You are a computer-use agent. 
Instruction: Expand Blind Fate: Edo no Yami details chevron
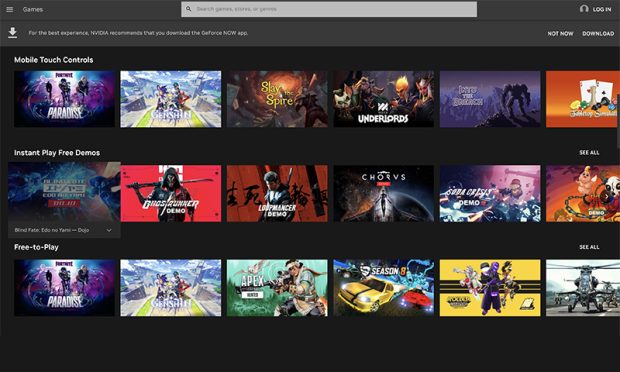pos(109,230)
